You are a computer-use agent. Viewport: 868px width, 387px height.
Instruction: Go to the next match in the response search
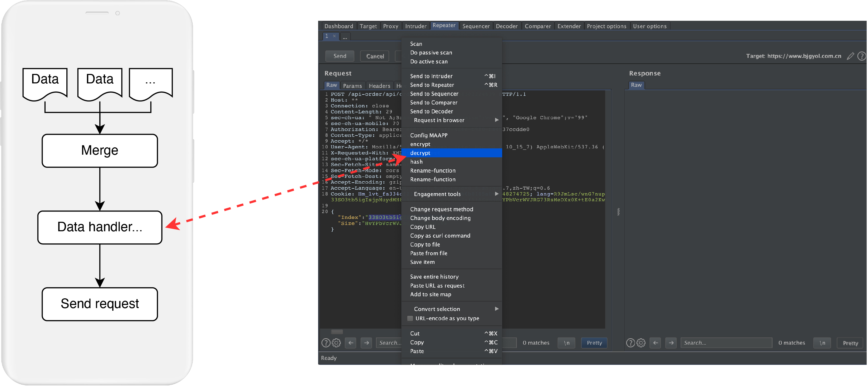(671, 343)
